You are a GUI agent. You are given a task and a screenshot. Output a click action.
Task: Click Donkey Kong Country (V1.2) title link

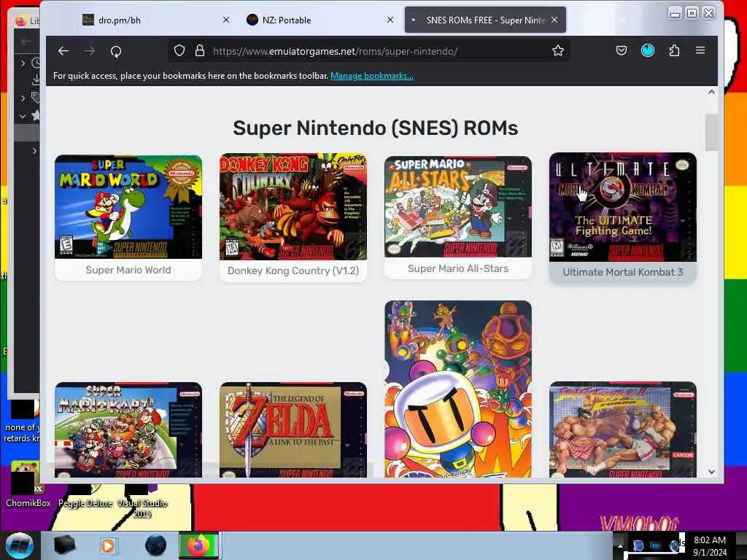[293, 271]
